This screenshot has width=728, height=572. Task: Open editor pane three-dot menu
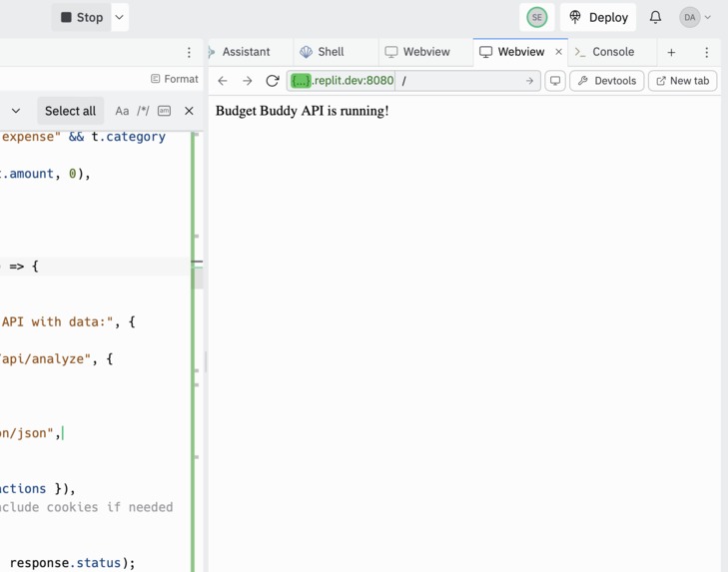tap(189, 52)
